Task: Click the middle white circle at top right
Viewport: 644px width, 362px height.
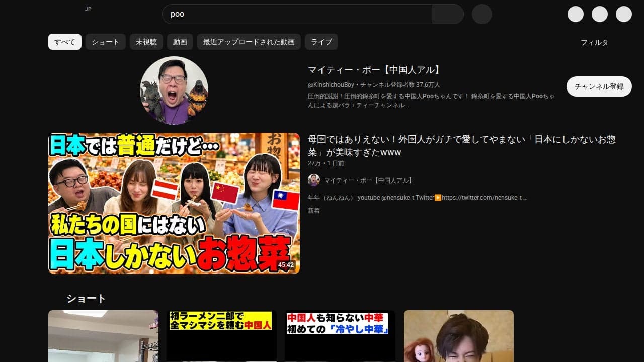Action: tap(600, 14)
